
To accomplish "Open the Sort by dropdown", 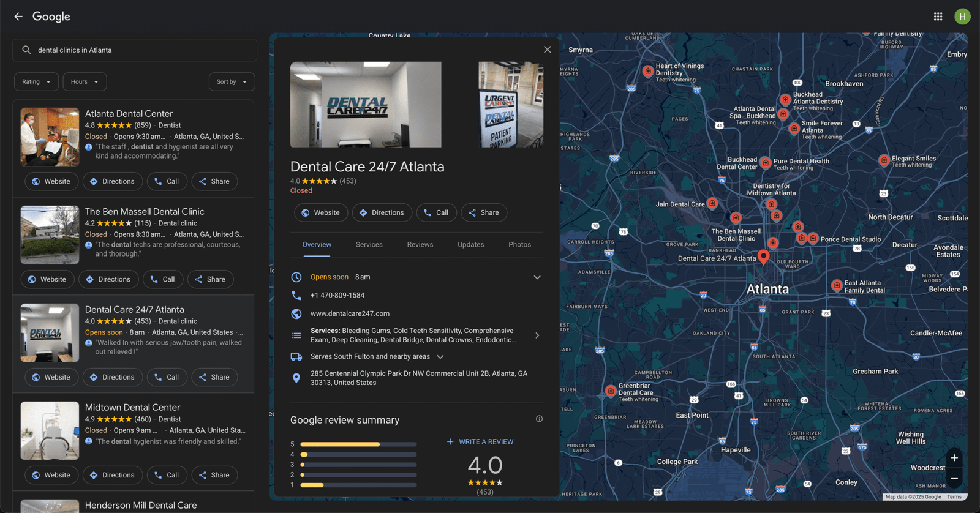I will point(232,81).
